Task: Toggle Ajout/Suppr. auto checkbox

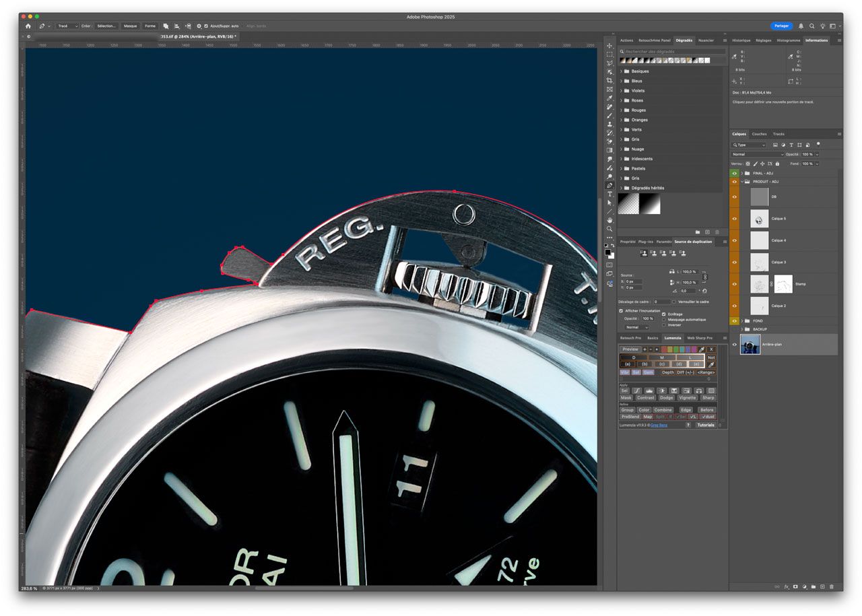Action: pos(206,26)
